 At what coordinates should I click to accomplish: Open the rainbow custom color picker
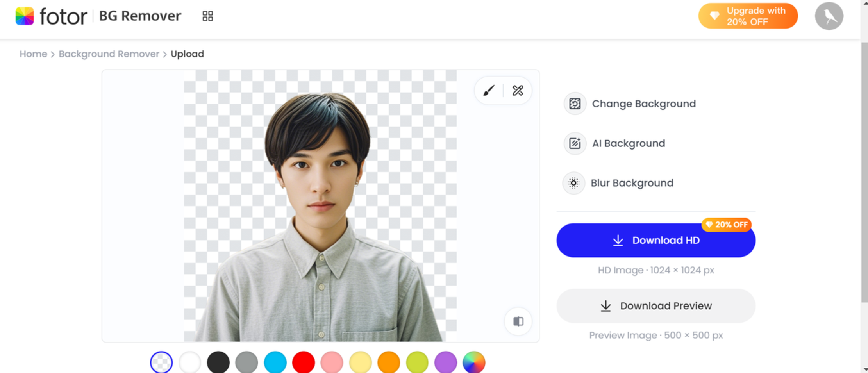click(474, 362)
